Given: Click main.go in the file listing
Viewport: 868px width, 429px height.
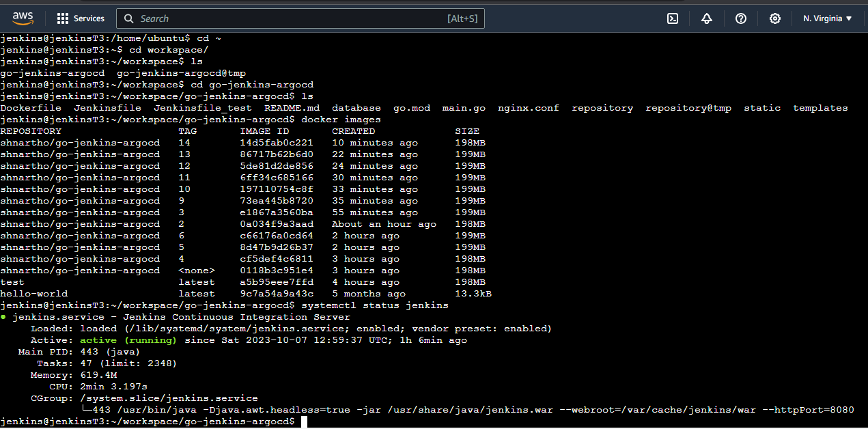Looking at the screenshot, I should point(464,108).
